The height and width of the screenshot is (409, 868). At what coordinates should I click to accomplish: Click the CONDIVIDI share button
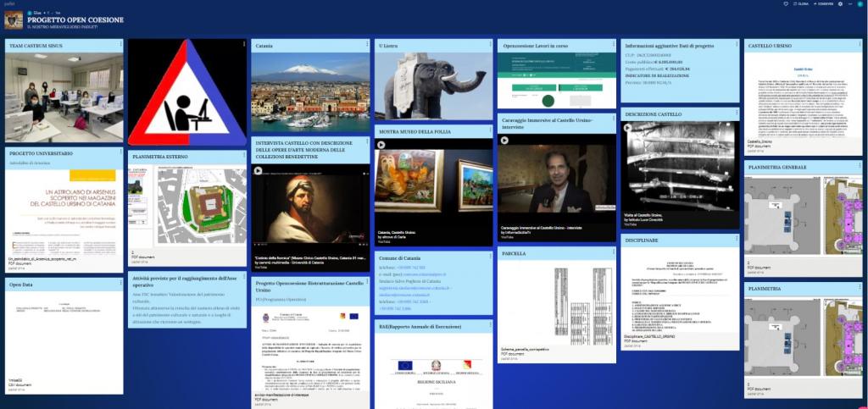point(824,4)
